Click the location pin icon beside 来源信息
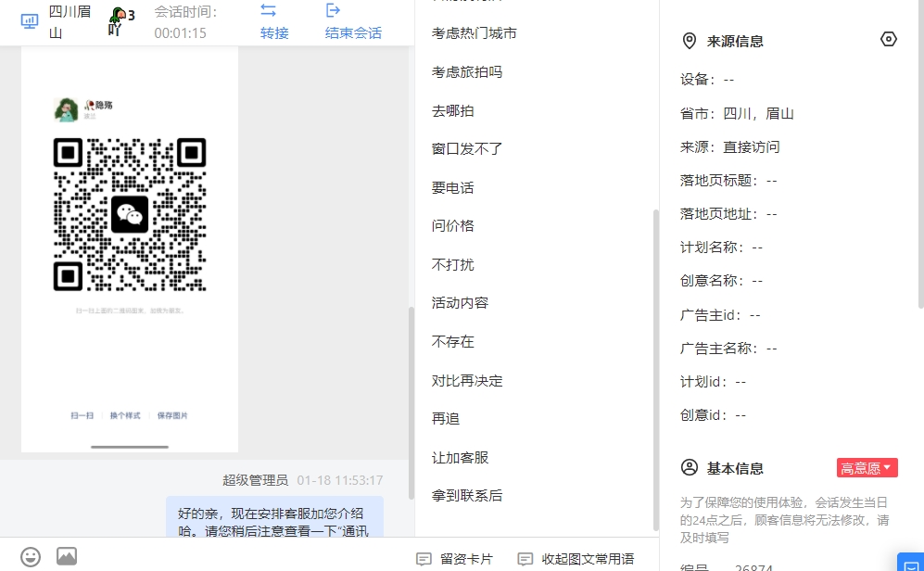 pyautogui.click(x=689, y=41)
